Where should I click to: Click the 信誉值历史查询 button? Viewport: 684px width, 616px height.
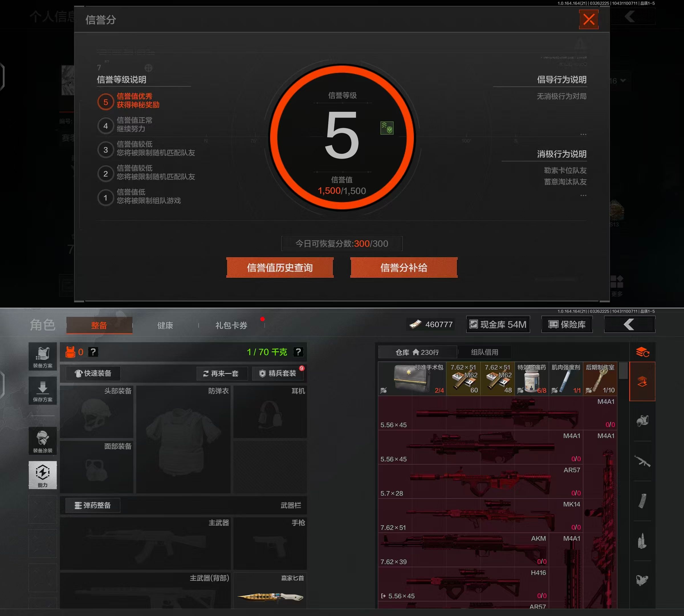point(280,268)
